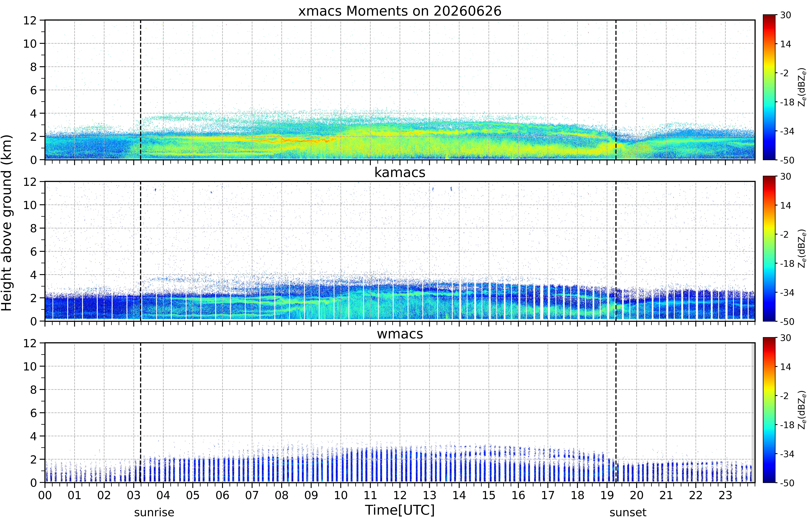Click the sunrise dashed line in xmacs panel
Viewport: 812px width, 524px height.
click(141, 90)
